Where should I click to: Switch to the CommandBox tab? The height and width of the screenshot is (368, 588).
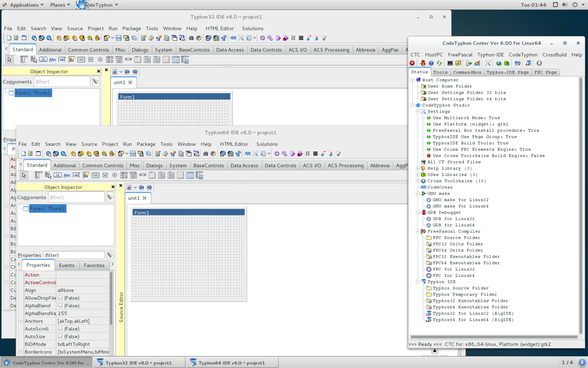(467, 72)
